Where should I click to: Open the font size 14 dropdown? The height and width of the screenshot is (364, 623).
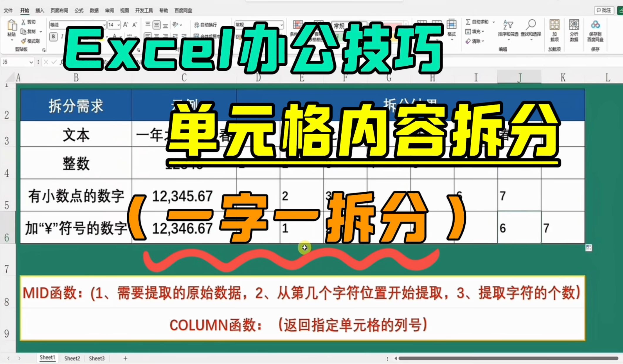point(118,25)
